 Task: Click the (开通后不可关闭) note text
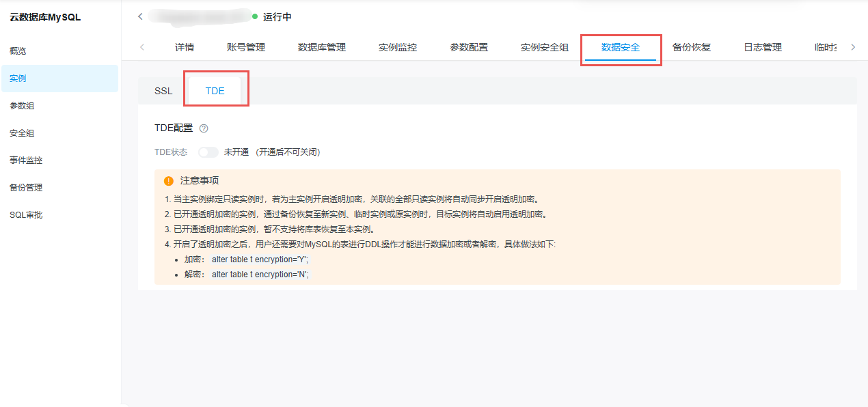pos(288,152)
